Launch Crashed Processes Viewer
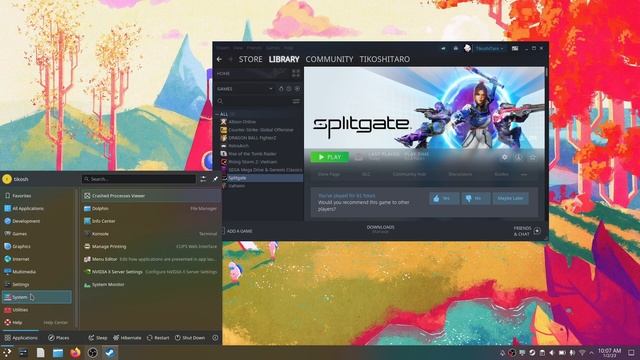640x360 pixels. pyautogui.click(x=151, y=196)
